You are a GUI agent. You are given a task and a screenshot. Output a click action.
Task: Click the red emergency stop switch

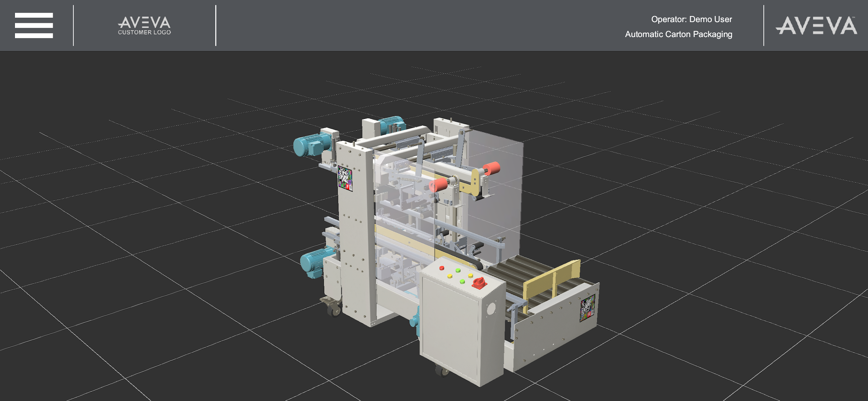479,283
